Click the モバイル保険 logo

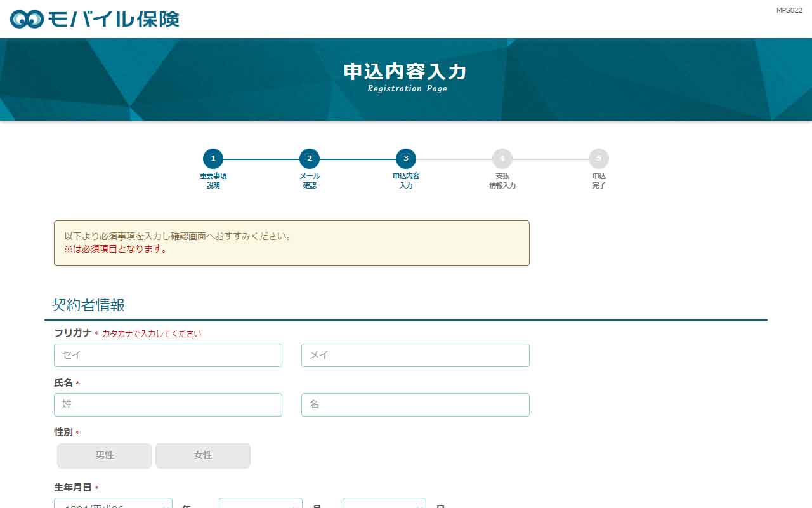(95, 19)
